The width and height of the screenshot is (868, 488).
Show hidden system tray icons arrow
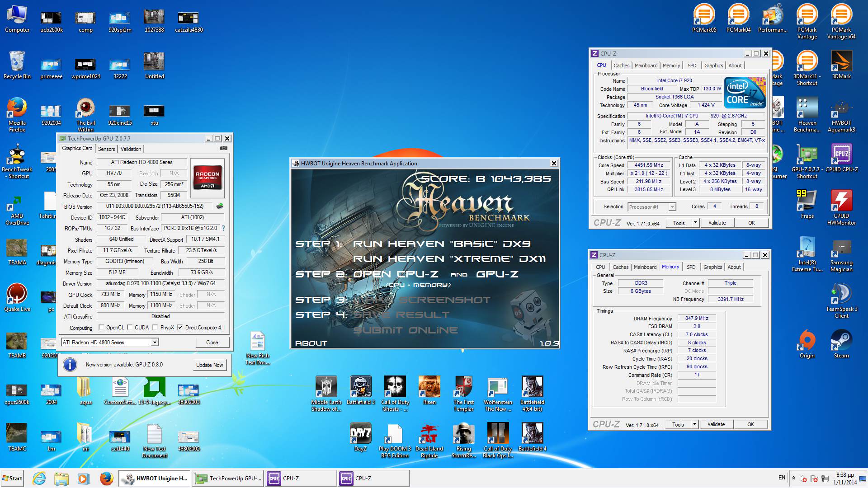(793, 478)
